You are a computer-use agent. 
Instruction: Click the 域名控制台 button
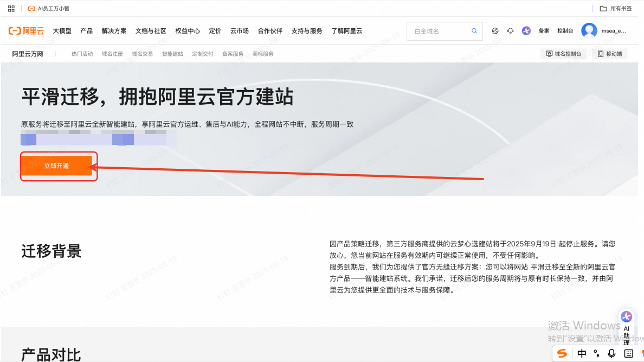click(564, 54)
